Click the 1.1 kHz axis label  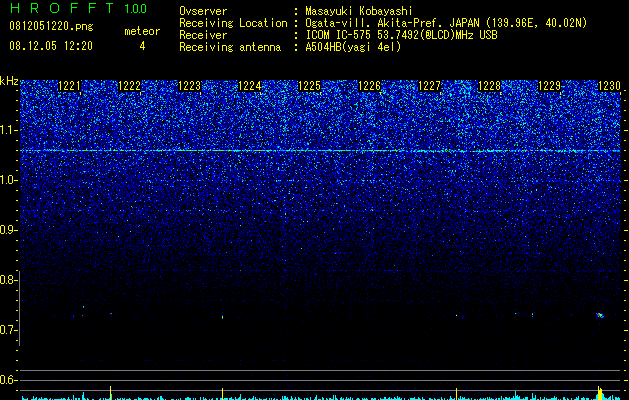coord(8,130)
